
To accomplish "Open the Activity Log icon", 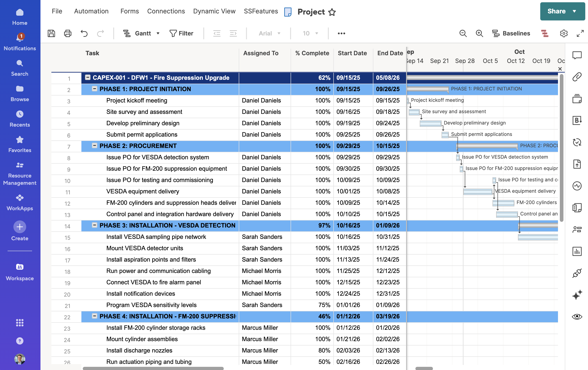I will 577,186.
